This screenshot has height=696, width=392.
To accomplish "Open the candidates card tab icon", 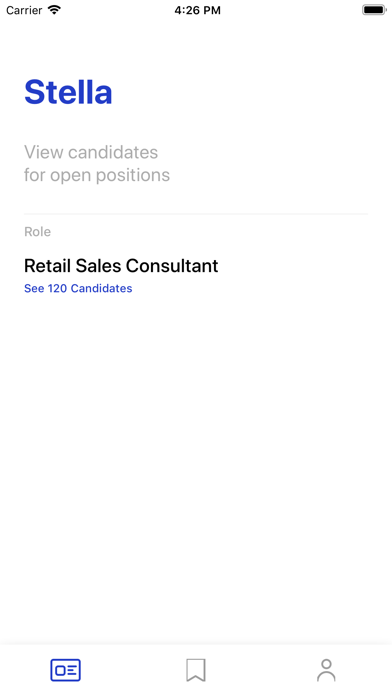I will (65, 670).
